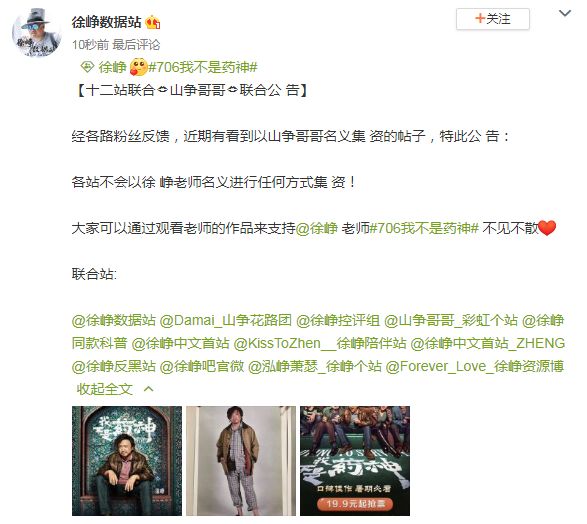Follow the account via 关注 button

click(493, 19)
